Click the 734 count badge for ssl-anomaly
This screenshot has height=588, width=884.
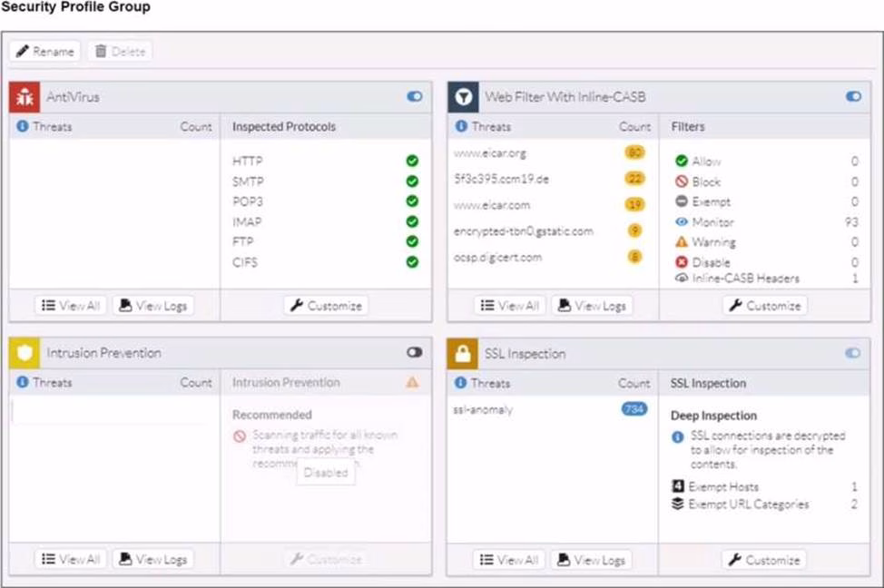tap(634, 408)
